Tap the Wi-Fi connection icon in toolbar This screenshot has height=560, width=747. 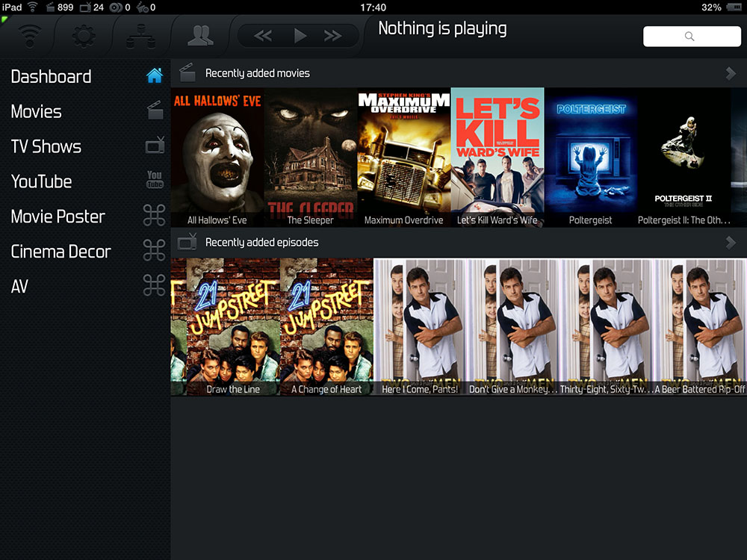point(31,35)
